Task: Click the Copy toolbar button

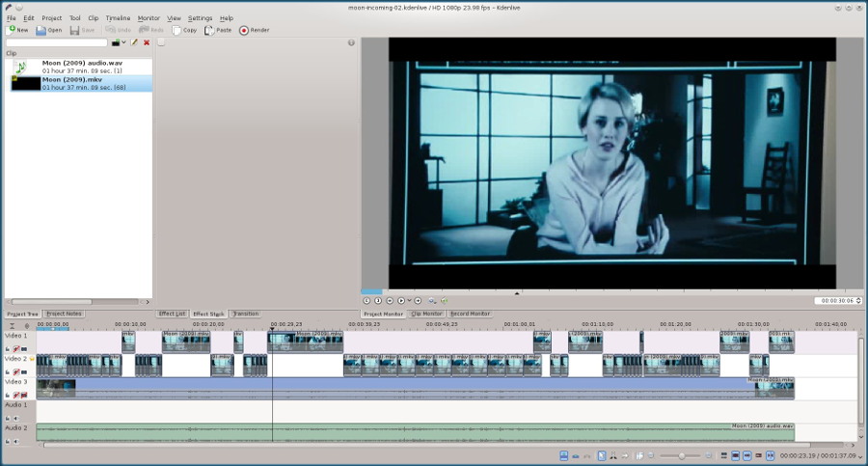Action: (185, 30)
